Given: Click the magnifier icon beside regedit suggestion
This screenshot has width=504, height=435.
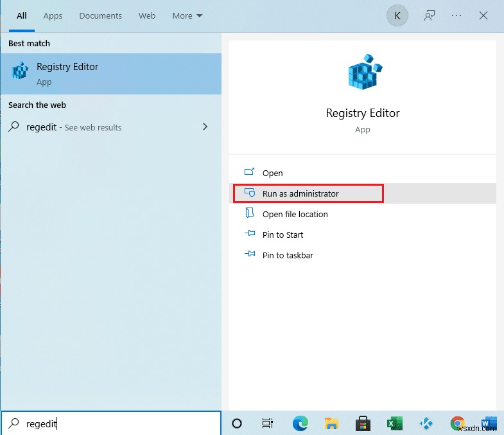Looking at the screenshot, I should (x=14, y=127).
